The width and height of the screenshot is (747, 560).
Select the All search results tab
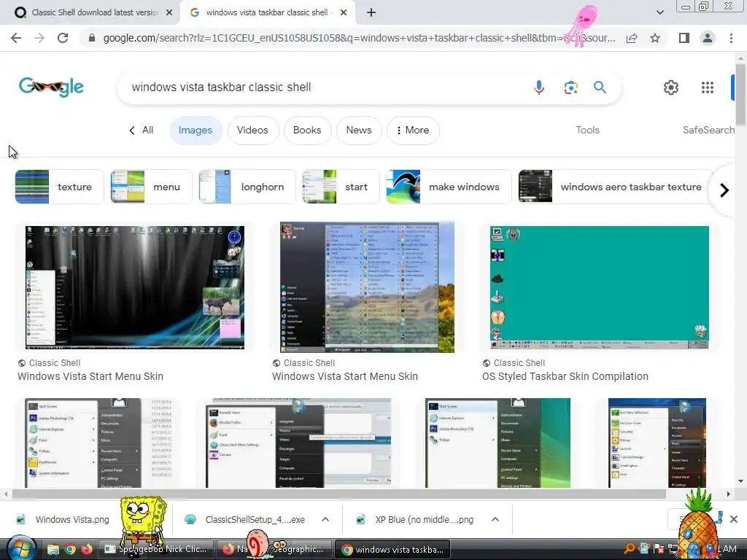click(x=142, y=130)
